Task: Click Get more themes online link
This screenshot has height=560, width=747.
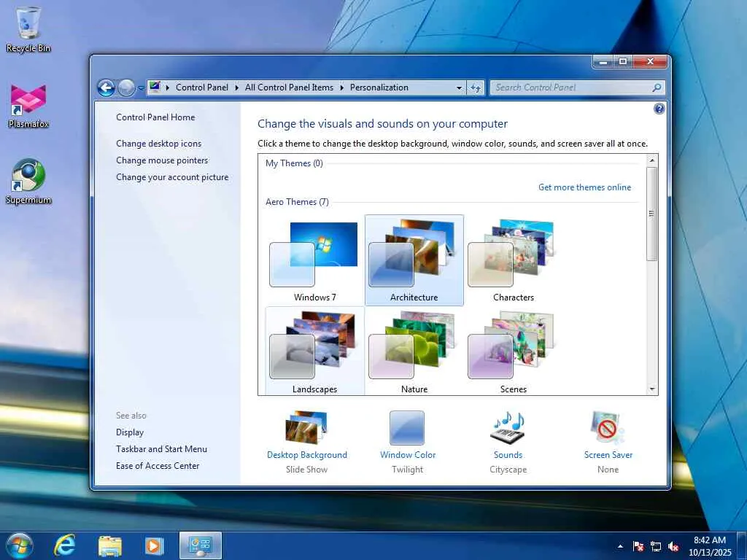Action: 584,187
